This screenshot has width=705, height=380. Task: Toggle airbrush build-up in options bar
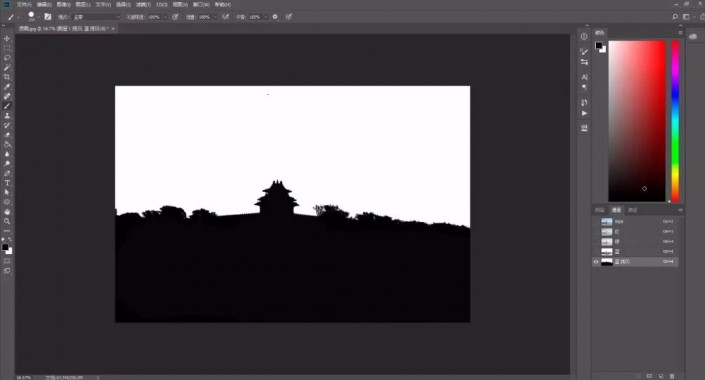(x=226, y=17)
